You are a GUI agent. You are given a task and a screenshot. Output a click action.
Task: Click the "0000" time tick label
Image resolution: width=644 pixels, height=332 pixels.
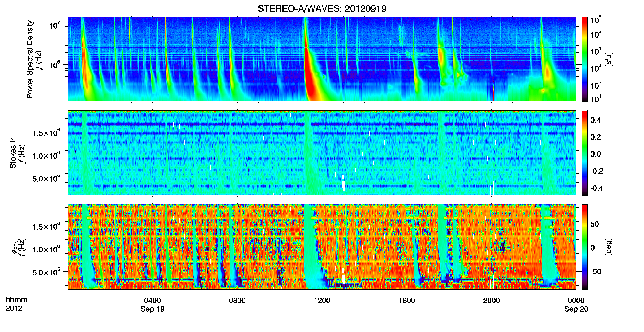[x=576, y=301]
